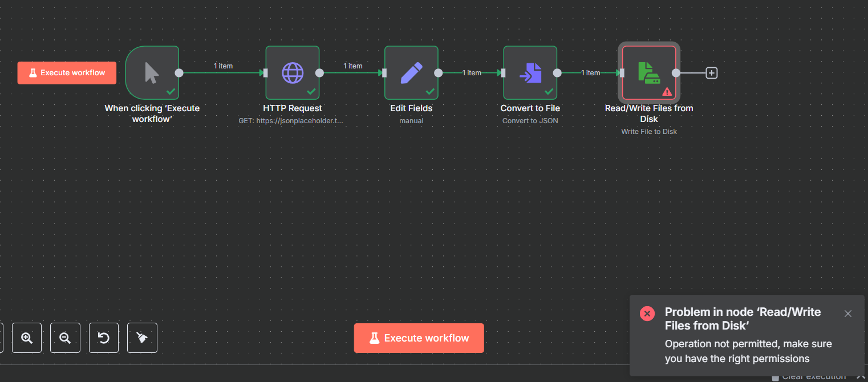
Task: Click the '1 item' label after the trigger node
Action: click(x=223, y=66)
